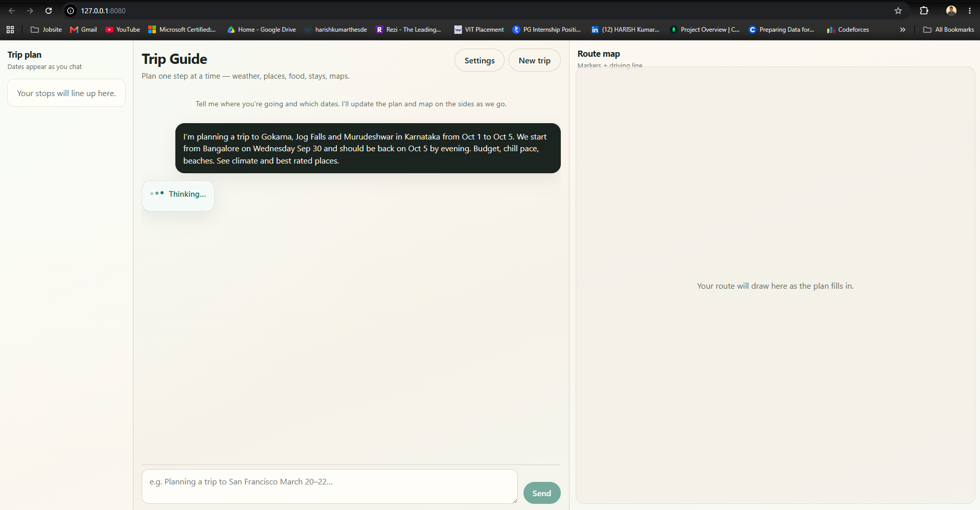Click 'Plan one step at a time' subtitle
Screen dimensions: 980x510
point(245,76)
